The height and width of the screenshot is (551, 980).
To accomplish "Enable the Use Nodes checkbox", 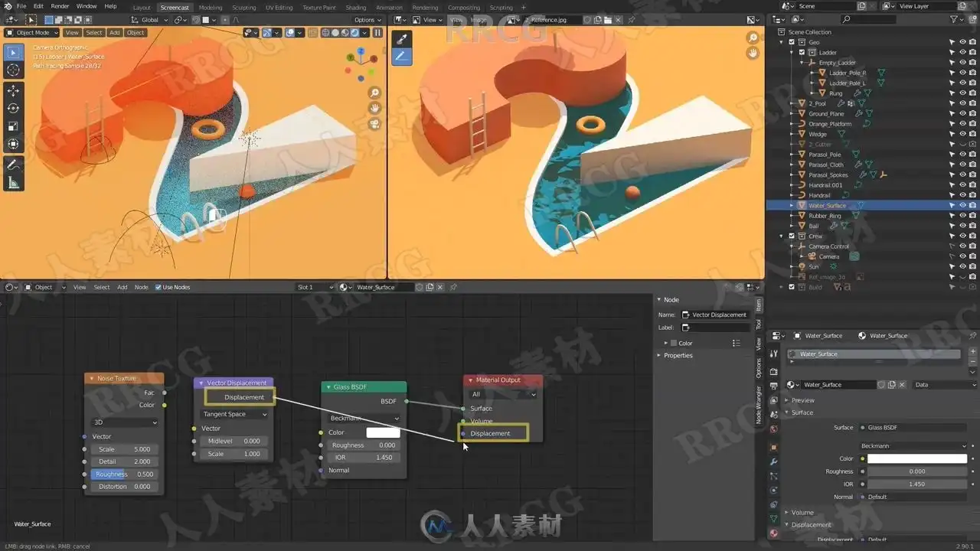I will pyautogui.click(x=158, y=287).
